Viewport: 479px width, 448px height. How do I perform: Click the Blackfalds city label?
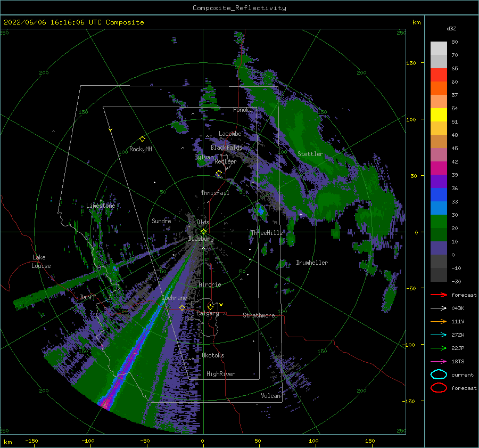[x=226, y=148]
